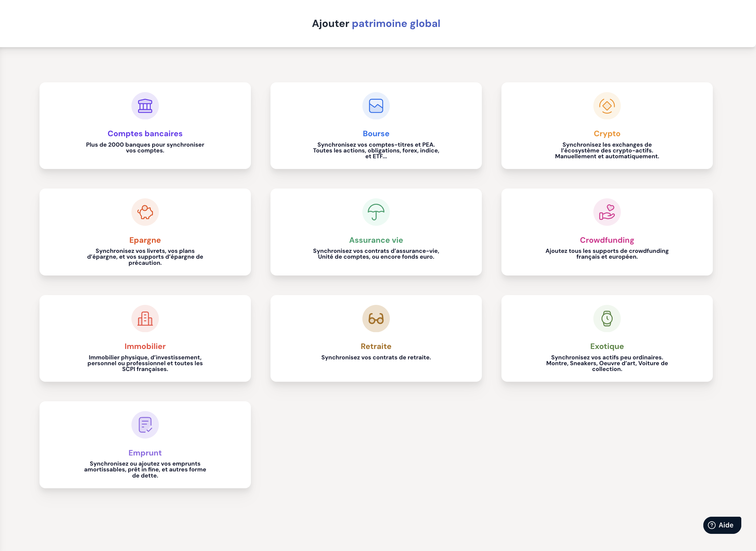
Task: Open the Assurance vie heading
Action: 376,240
